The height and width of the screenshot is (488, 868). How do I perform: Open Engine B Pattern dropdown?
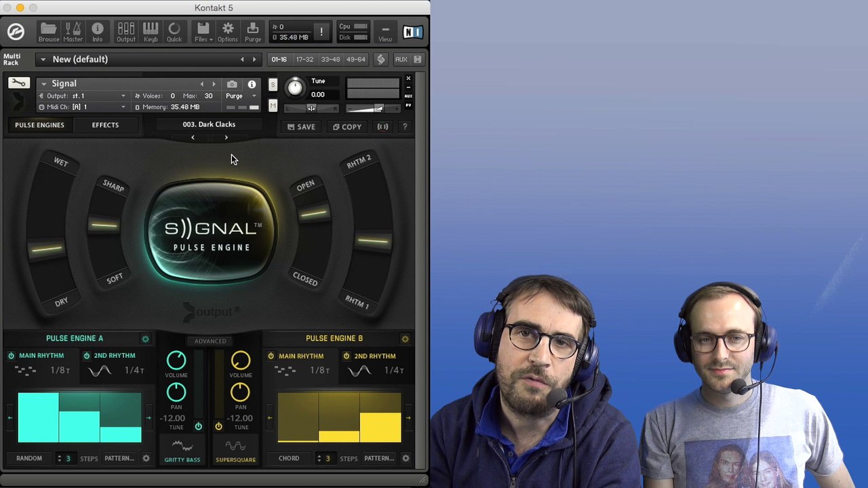point(379,459)
